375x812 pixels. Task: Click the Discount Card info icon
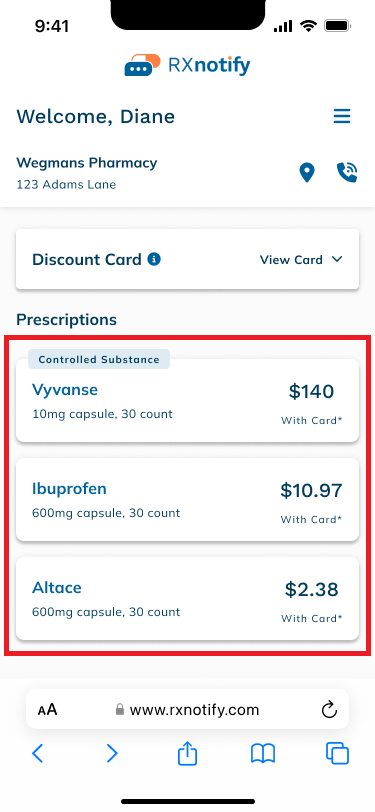click(154, 259)
